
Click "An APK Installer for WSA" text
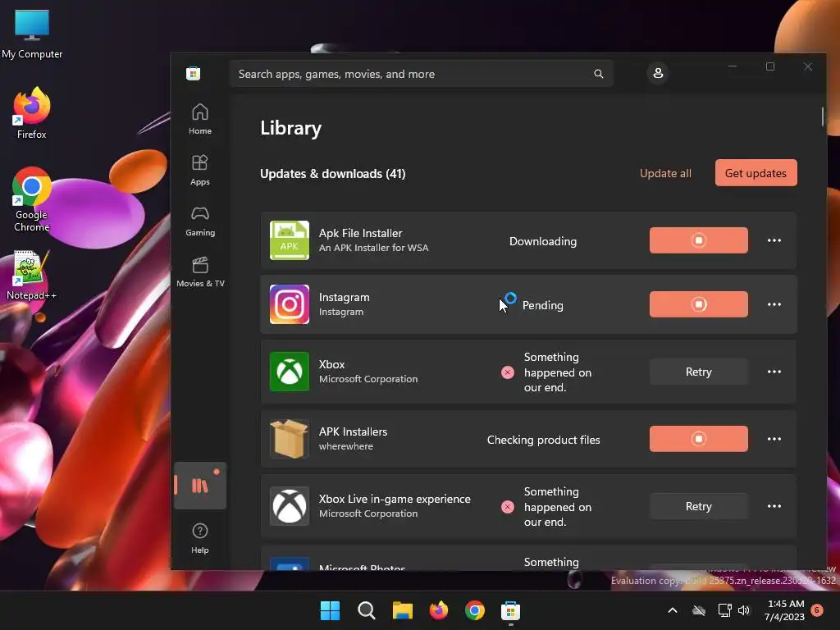[x=373, y=248]
